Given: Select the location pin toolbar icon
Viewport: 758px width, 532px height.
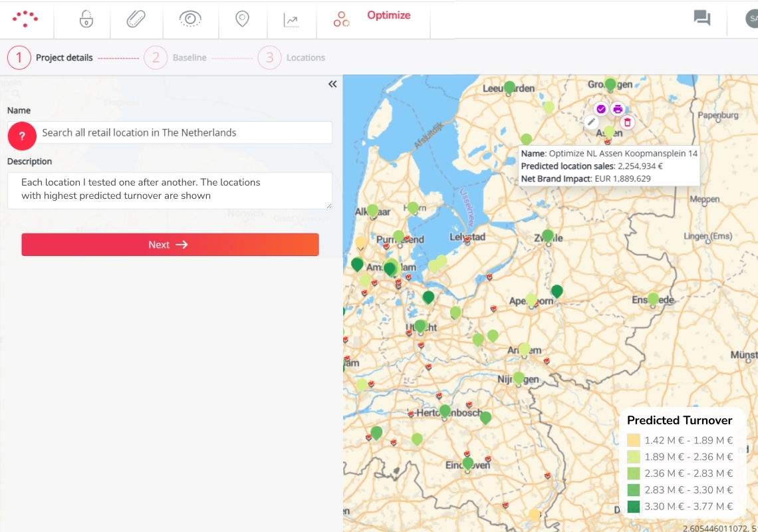Looking at the screenshot, I should (x=242, y=18).
